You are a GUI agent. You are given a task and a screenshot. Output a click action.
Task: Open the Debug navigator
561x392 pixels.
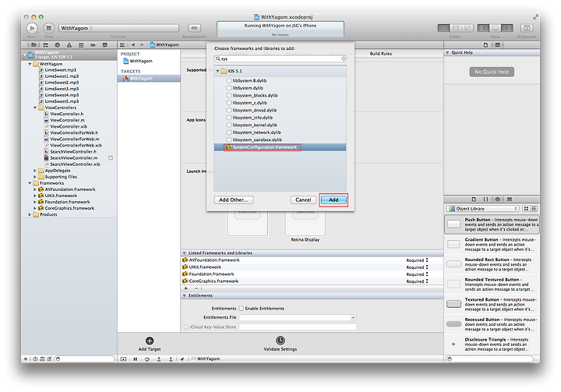click(x=81, y=45)
